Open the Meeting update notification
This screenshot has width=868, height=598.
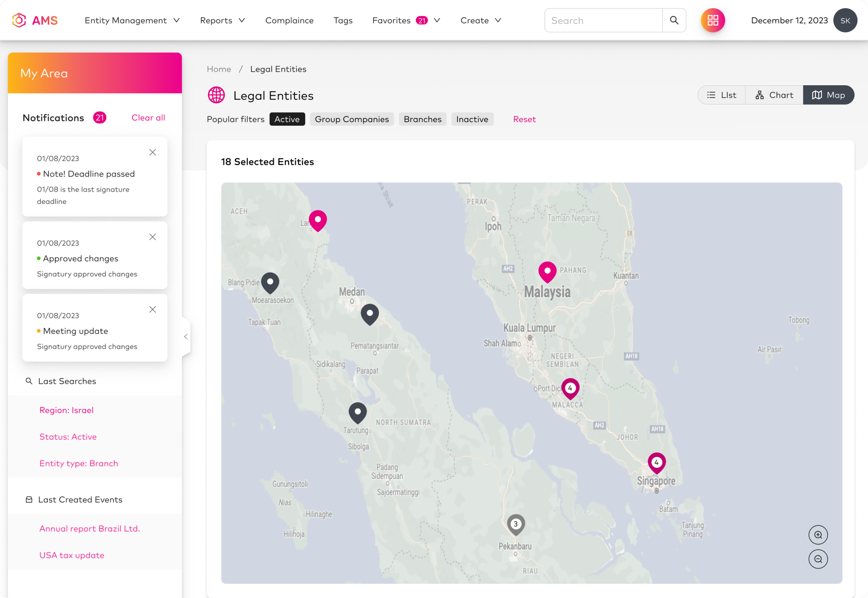click(95, 328)
